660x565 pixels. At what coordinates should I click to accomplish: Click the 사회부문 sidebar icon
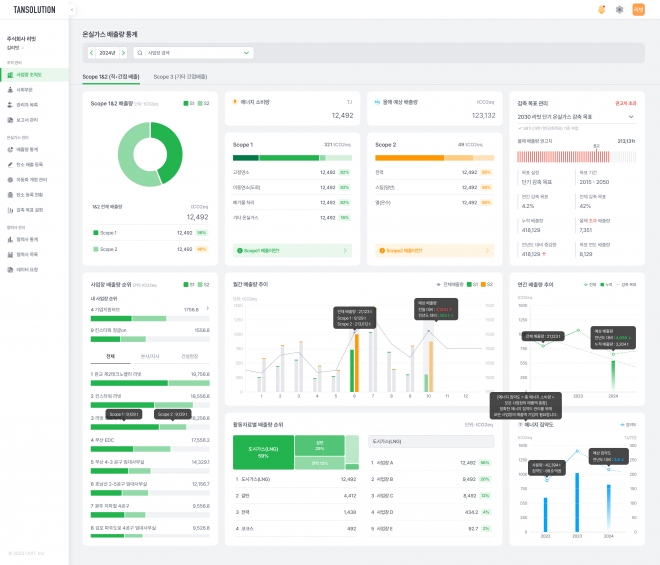[10, 89]
